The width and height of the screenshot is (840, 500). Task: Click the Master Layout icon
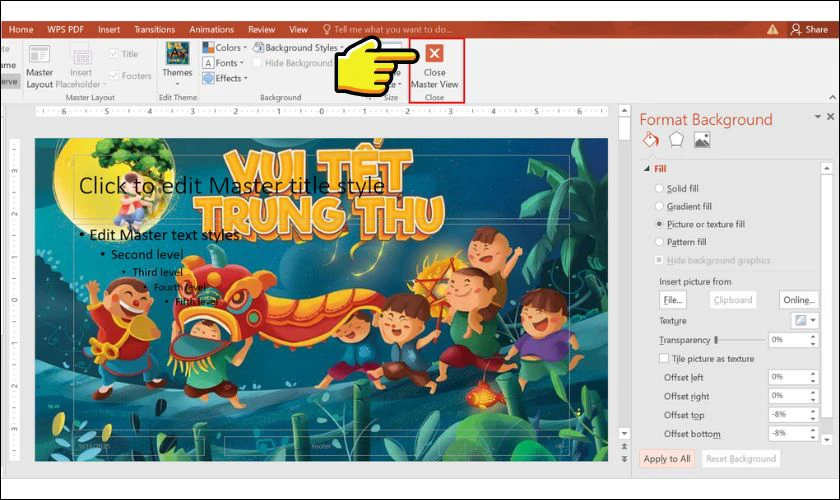click(x=40, y=54)
